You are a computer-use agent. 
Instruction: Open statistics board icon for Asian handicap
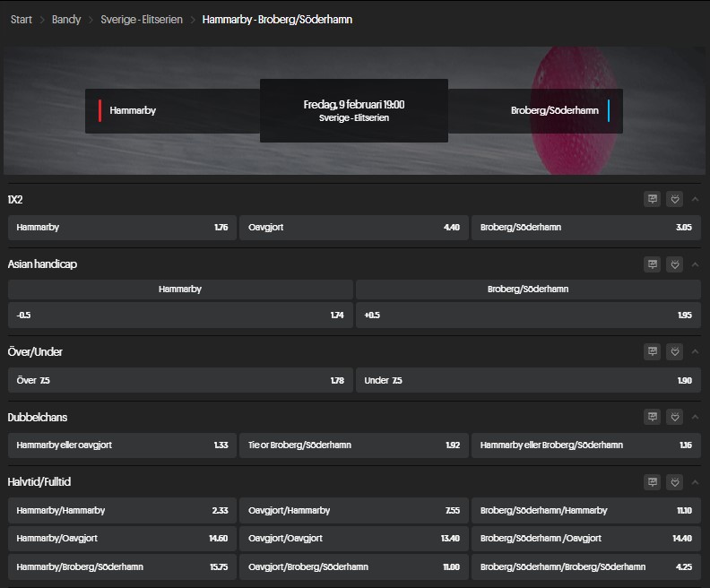[x=652, y=264]
